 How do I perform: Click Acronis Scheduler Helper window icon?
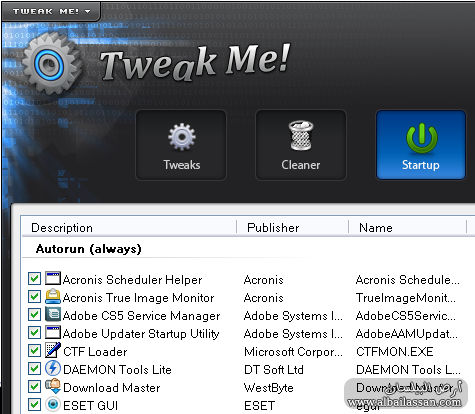pos(53,278)
